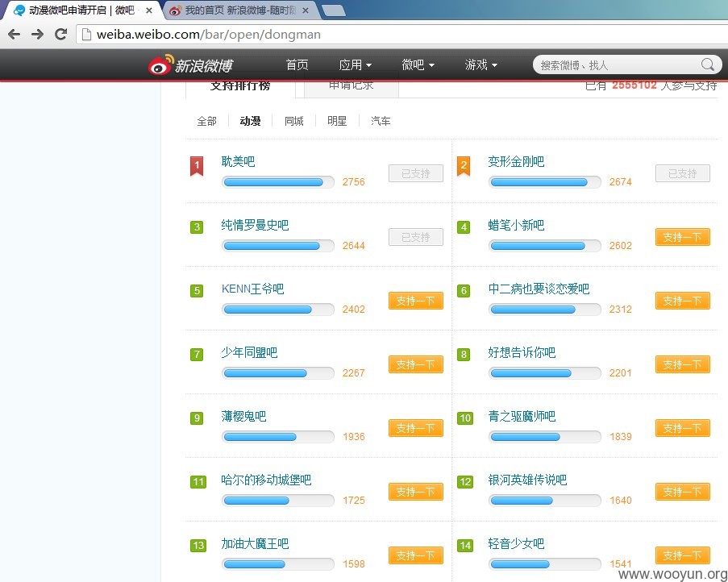This screenshot has width=728, height=582.
Task: Support 哈尔的移动城堡吧 with 支持一下
Action: tap(415, 492)
